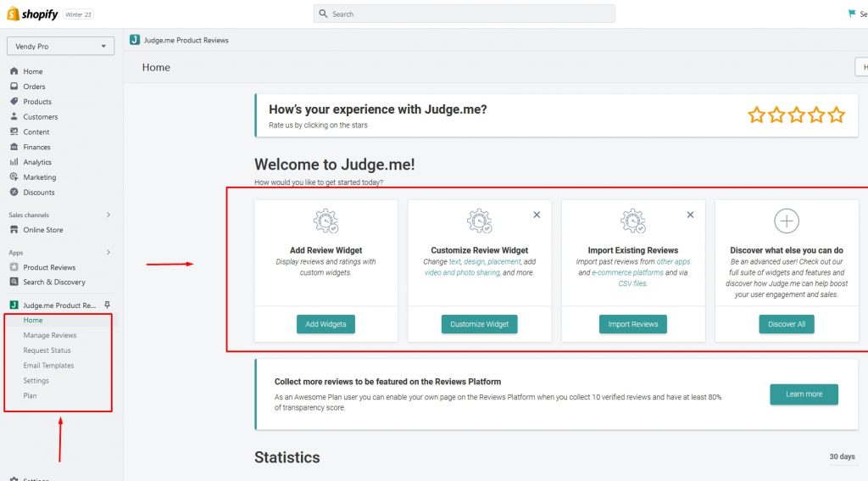Click the Finances bank icon
The width and height of the screenshot is (868, 481).
(14, 147)
